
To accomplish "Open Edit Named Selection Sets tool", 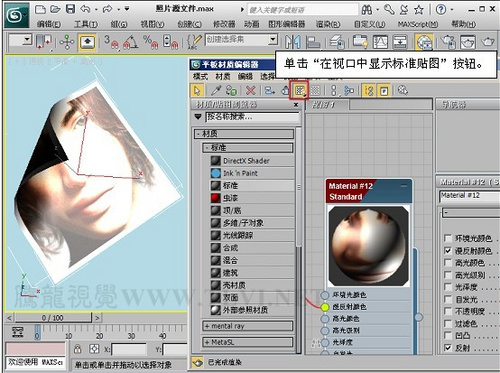I will tap(194, 42).
